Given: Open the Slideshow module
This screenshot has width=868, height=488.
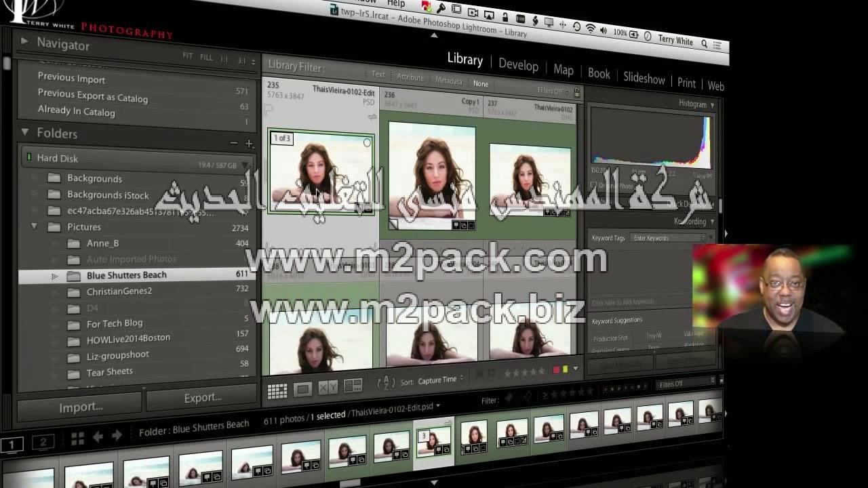Looking at the screenshot, I should point(644,78).
